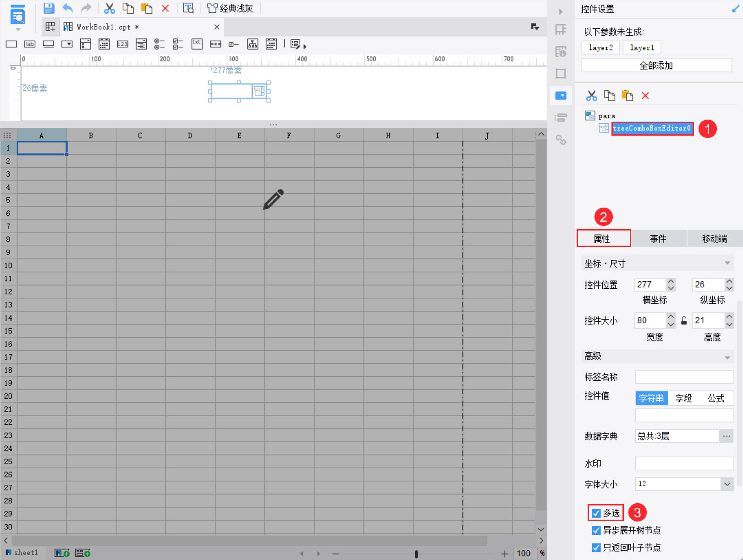Click the red delete X in the top toolbar
Viewport: 743px width, 560px height.
tap(165, 8)
